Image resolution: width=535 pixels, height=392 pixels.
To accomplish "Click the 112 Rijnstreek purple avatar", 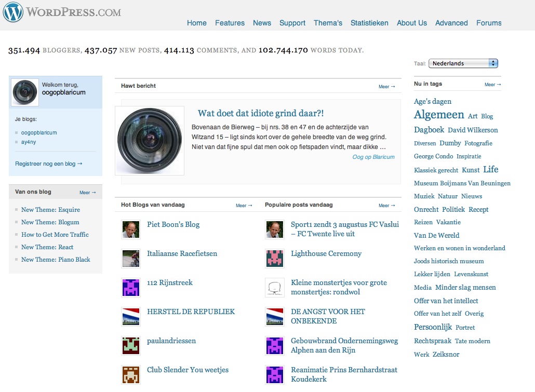I will click(x=131, y=288).
